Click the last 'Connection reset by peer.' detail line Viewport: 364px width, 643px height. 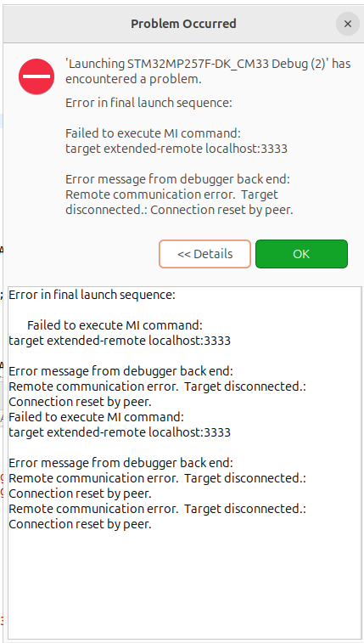(x=81, y=524)
